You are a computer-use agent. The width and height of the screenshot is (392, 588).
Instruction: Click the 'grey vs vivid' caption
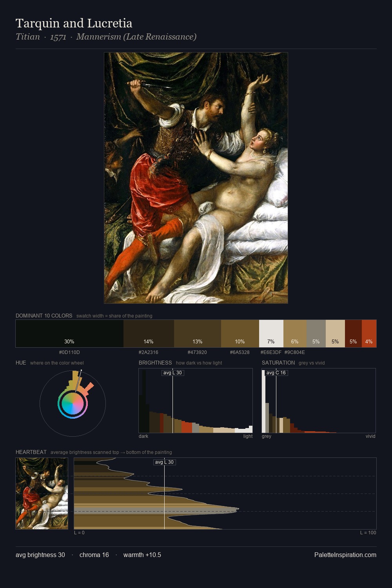point(312,363)
